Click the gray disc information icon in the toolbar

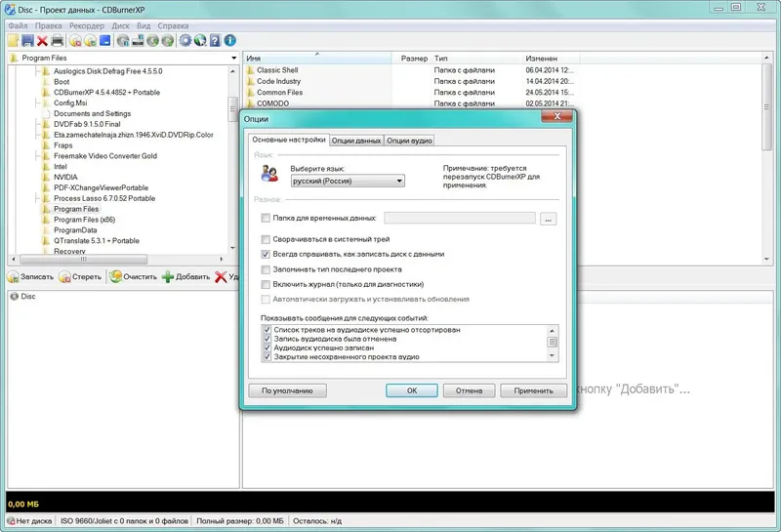(123, 41)
